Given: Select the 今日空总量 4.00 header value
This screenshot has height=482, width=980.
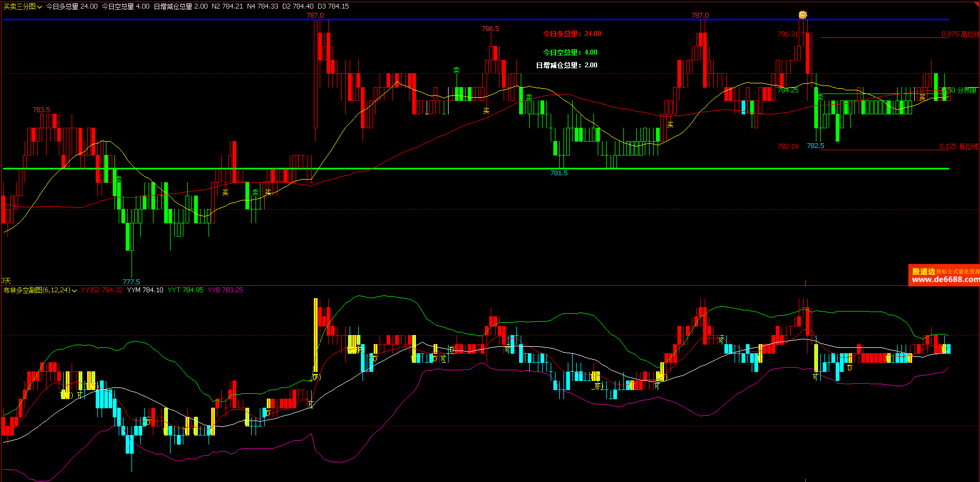Looking at the screenshot, I should pos(126,6).
